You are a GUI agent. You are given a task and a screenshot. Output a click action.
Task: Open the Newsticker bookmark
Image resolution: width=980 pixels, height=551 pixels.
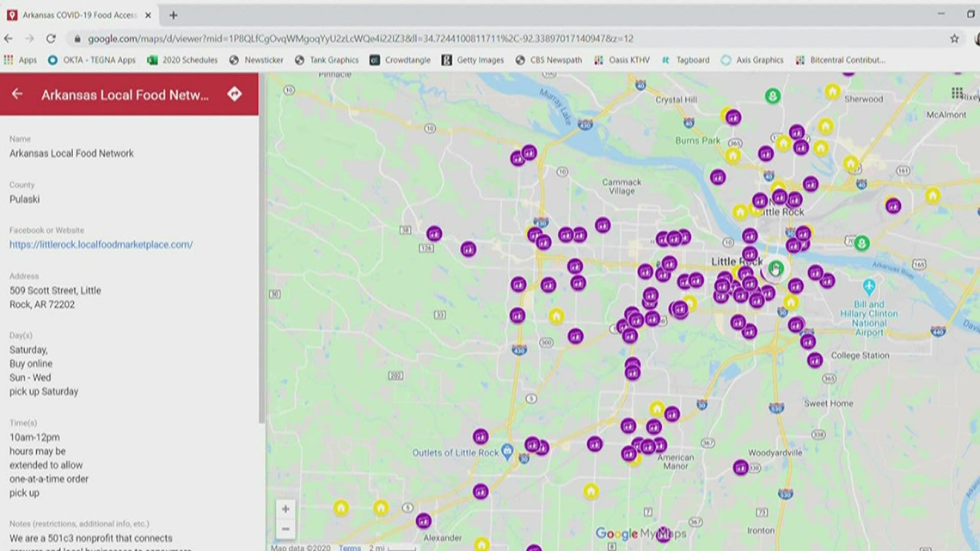256,60
